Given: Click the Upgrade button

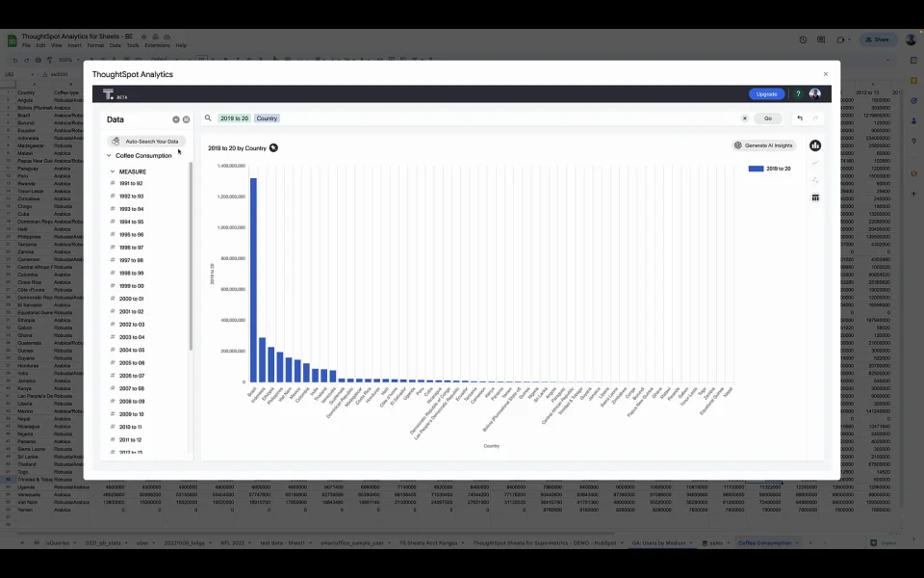Looking at the screenshot, I should [x=767, y=94].
